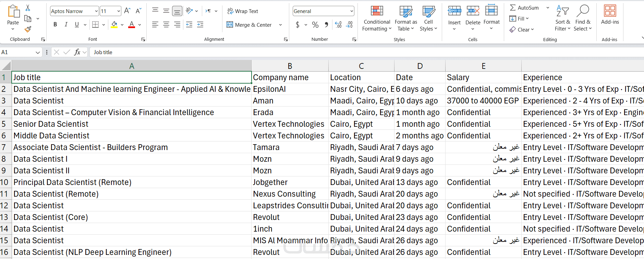Apply Comma Style format
644x259 pixels.
click(327, 25)
